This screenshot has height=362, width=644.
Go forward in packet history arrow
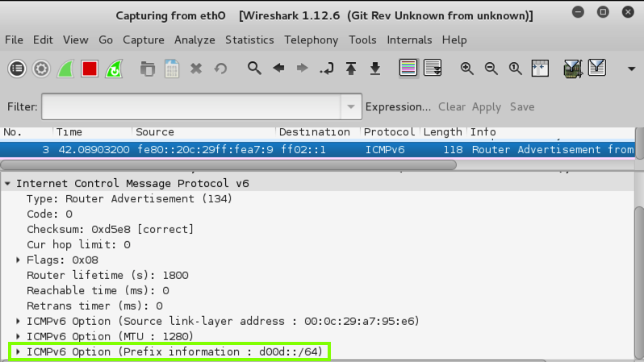coord(303,69)
